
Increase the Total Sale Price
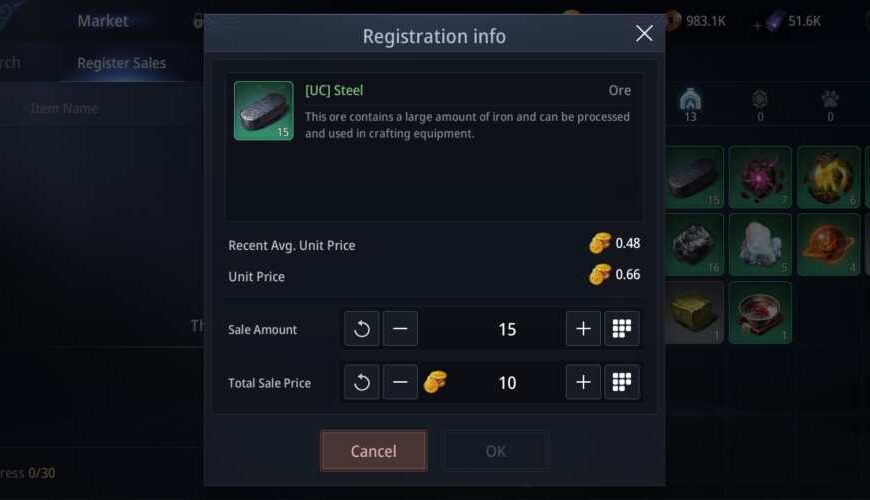[583, 382]
